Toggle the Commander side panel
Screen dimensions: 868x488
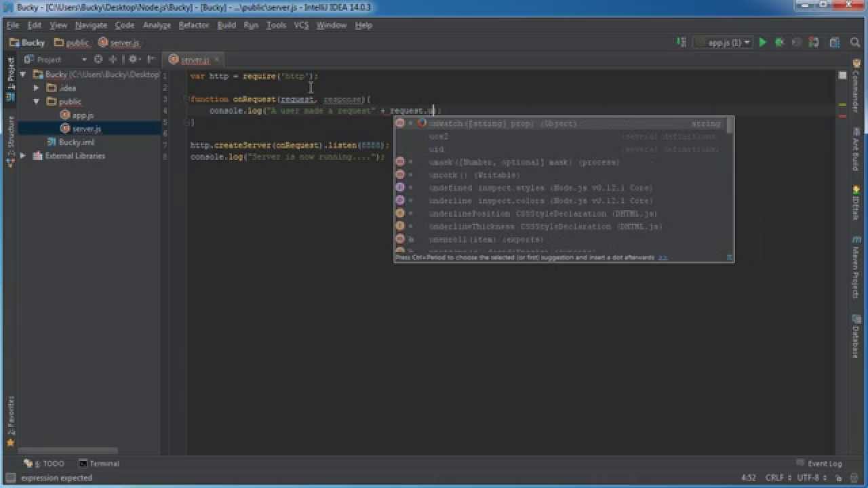[x=856, y=85]
